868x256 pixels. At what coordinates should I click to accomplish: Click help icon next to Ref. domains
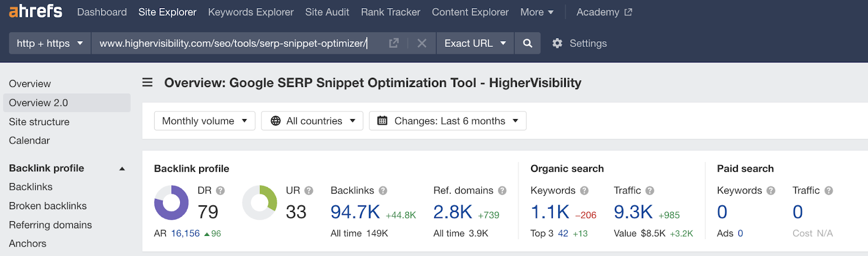click(x=502, y=191)
